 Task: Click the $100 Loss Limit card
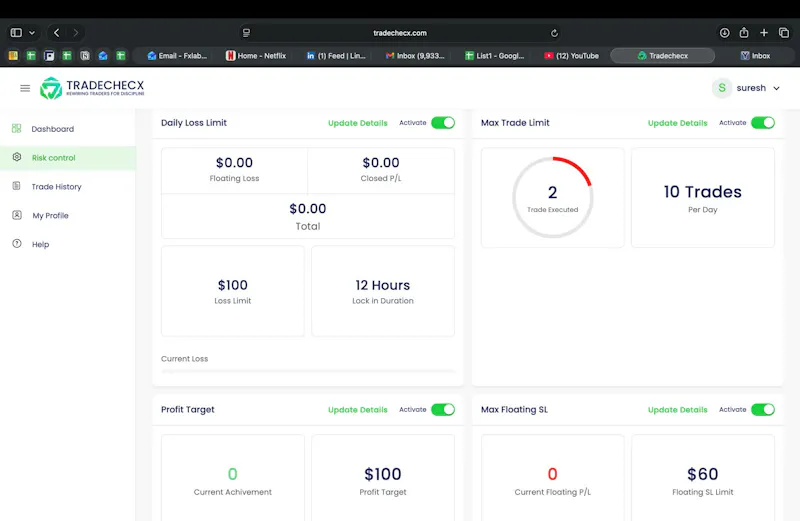[x=233, y=291]
